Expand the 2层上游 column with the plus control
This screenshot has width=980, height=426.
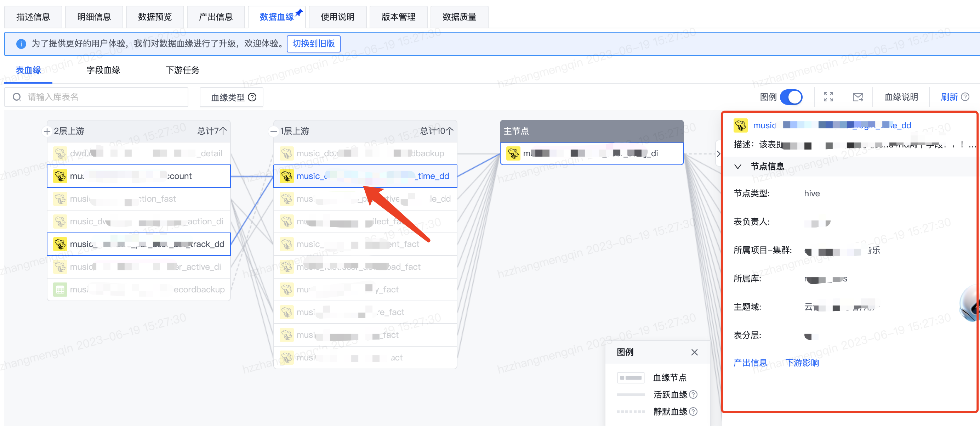point(46,131)
